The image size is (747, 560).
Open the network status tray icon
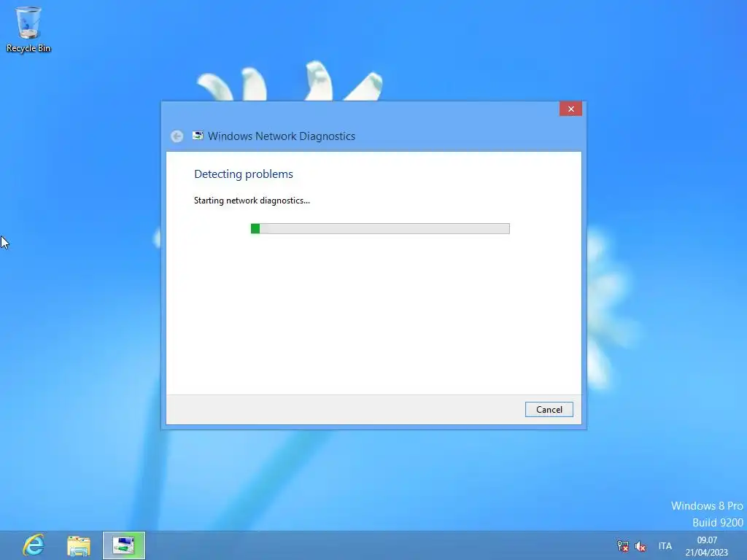pos(623,545)
